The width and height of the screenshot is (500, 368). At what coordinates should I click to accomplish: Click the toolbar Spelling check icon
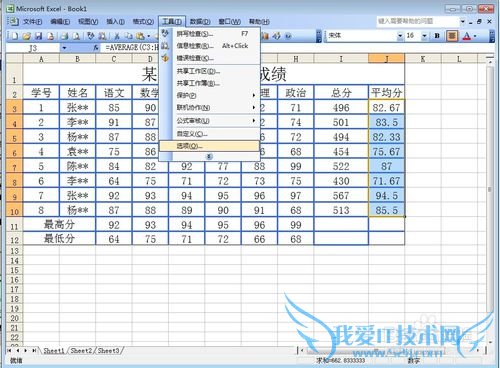(91, 36)
